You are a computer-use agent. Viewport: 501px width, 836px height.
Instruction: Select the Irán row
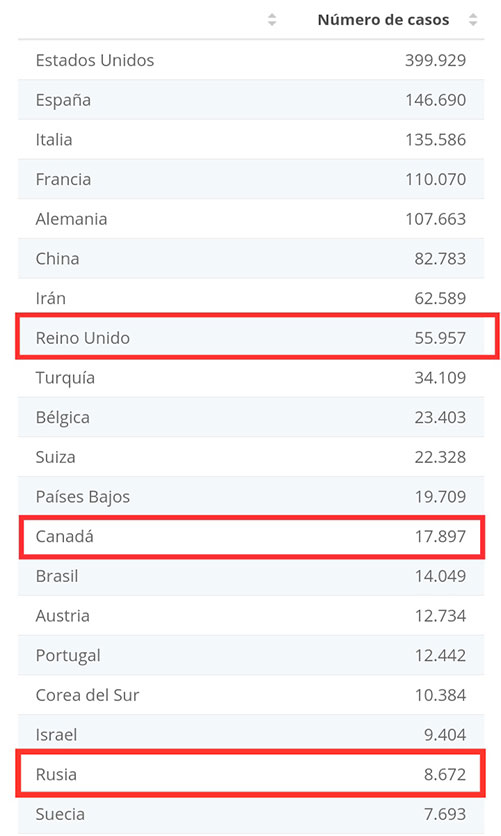(x=251, y=298)
